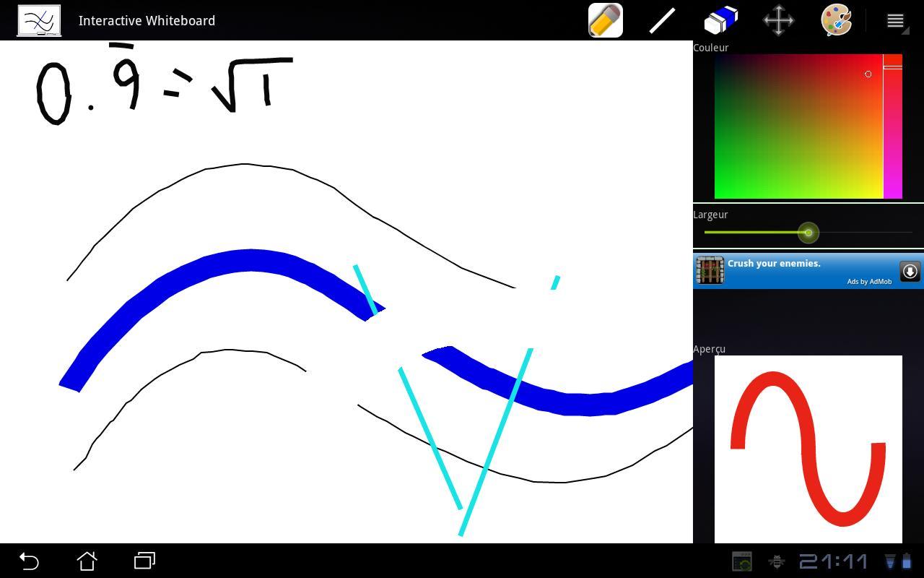Click the Wi-Fi signal indicator in status bar
The width and height of the screenshot is (924, 578).
click(x=890, y=560)
